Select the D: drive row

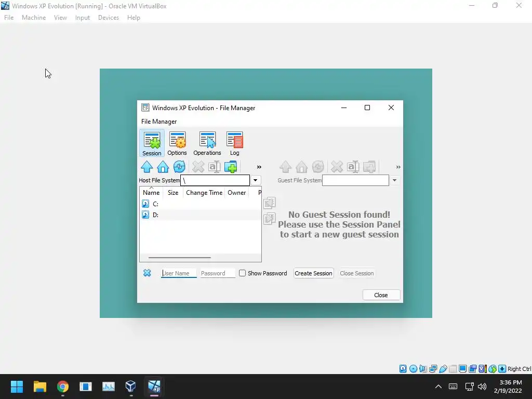click(200, 215)
